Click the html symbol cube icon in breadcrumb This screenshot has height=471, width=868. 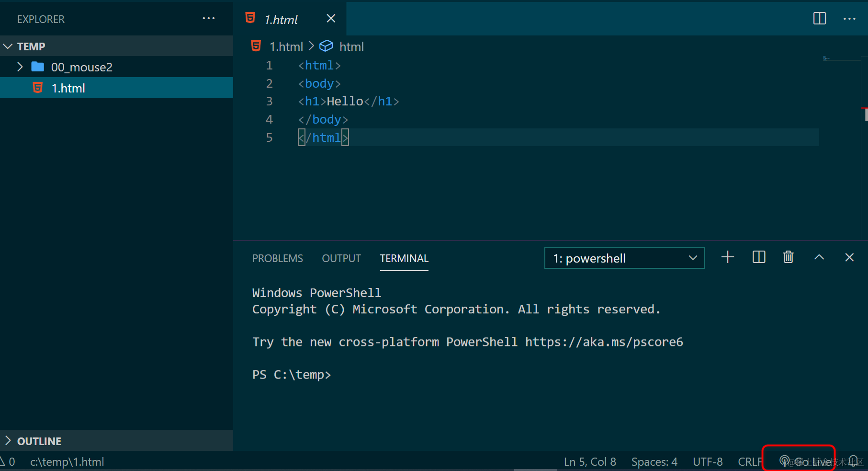326,46
